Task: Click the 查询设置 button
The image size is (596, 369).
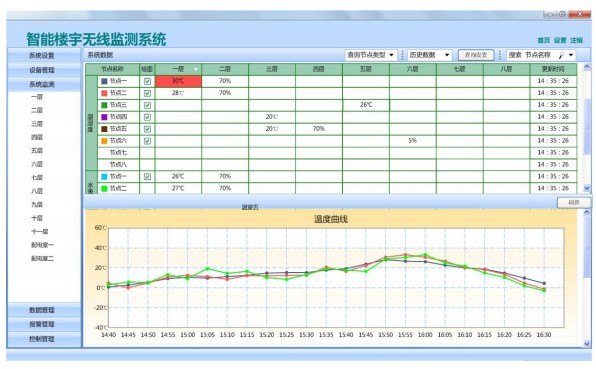Action: pyautogui.click(x=476, y=55)
